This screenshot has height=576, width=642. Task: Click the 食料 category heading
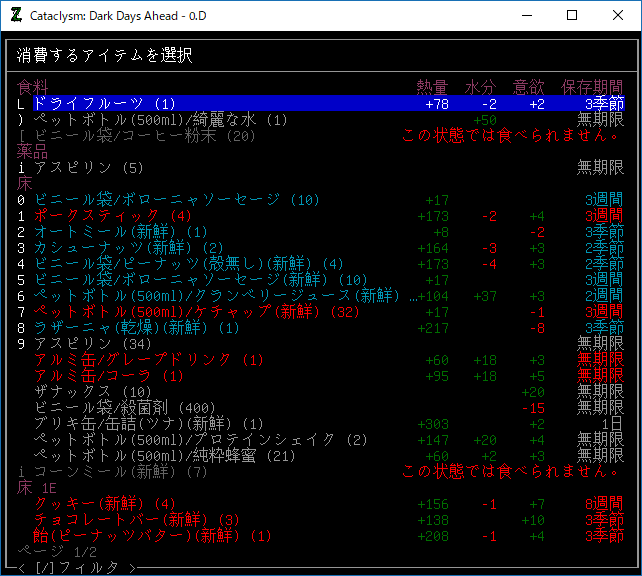coord(32,88)
